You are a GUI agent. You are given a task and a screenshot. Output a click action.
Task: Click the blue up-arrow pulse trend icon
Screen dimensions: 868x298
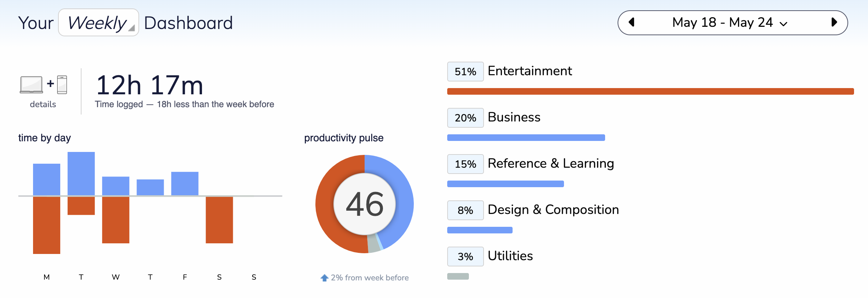(324, 278)
